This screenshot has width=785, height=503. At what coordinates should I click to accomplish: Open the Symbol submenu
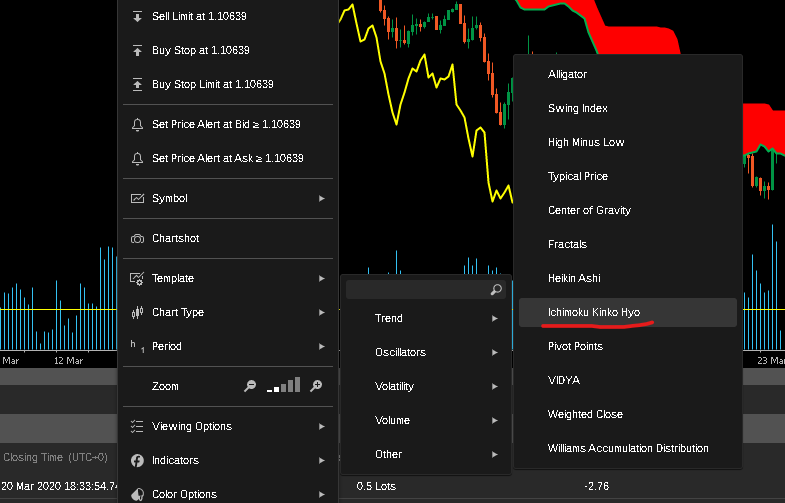(227, 199)
